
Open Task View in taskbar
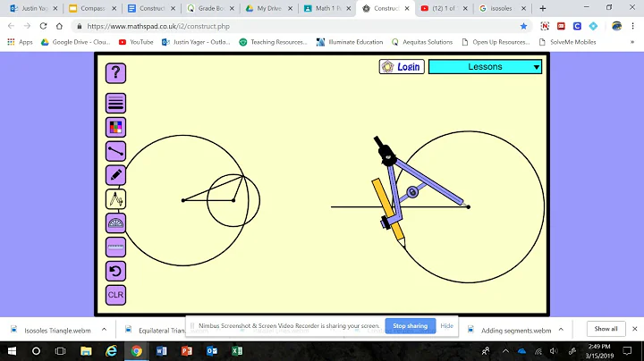pyautogui.click(x=61, y=351)
